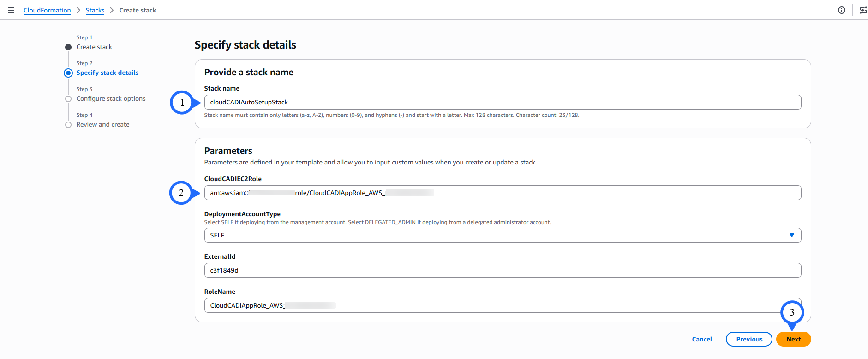868x359 pixels.
Task: Go to the CloudFormation breadcrumb link
Action: tap(47, 10)
